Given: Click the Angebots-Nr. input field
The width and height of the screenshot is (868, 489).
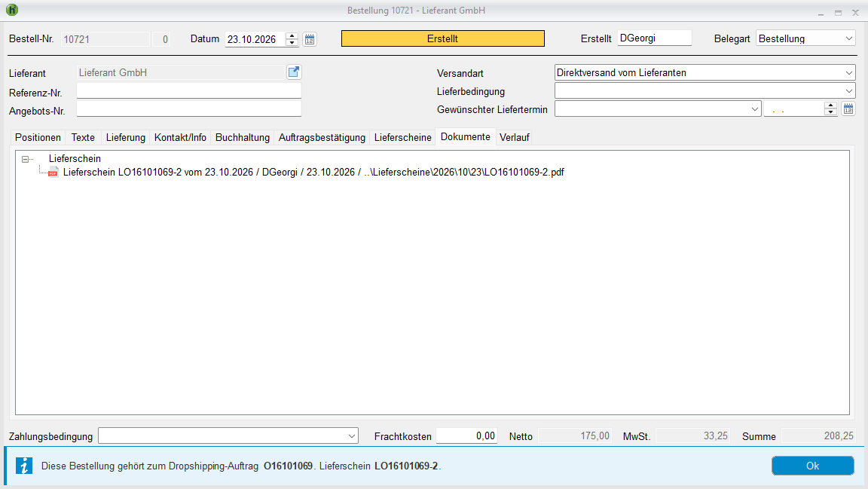Looking at the screenshot, I should [x=189, y=109].
